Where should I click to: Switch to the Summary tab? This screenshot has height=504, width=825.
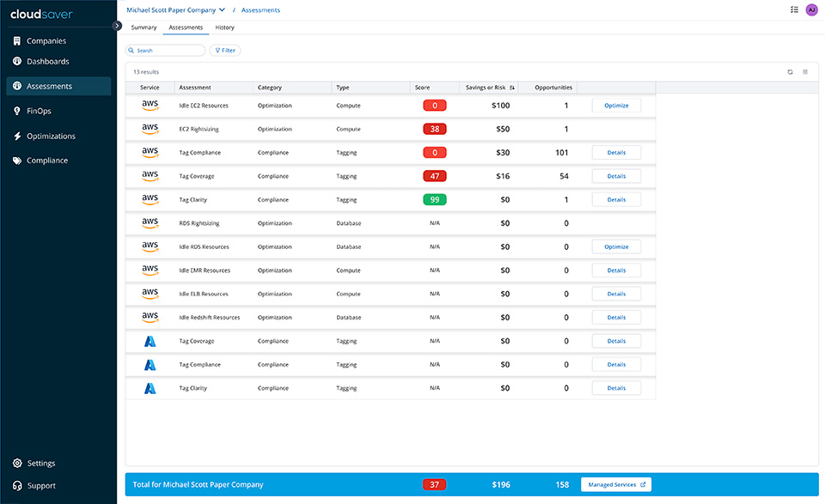pyautogui.click(x=144, y=27)
